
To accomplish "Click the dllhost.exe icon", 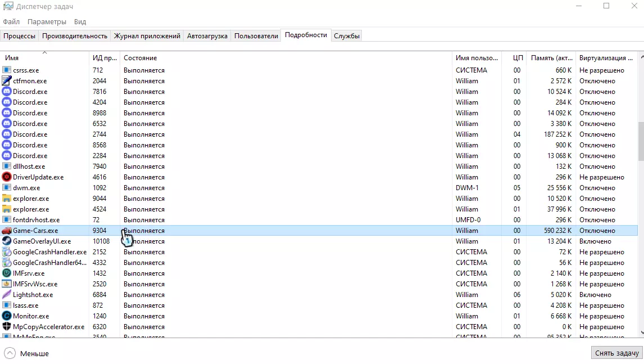I will coord(7,167).
